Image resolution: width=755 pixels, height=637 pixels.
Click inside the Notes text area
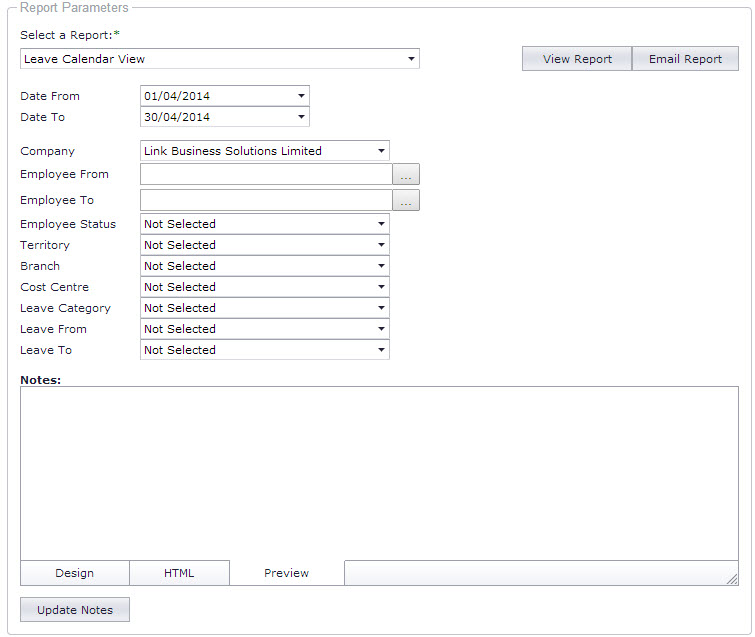379,473
